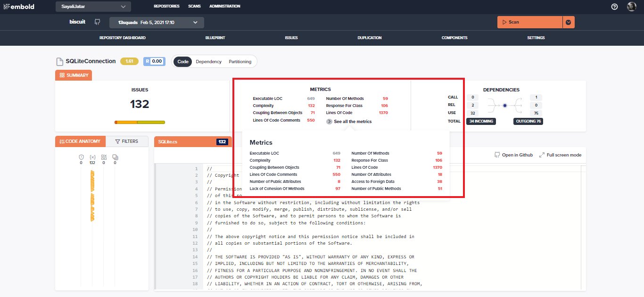This screenshot has width=644, height=297.
Task: Click the 34 INCOMING badge
Action: point(481,121)
